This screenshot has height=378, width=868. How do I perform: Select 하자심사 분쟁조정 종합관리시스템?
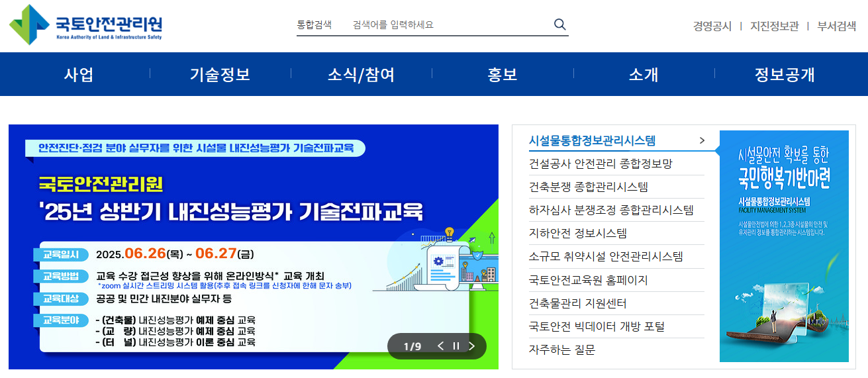click(611, 210)
